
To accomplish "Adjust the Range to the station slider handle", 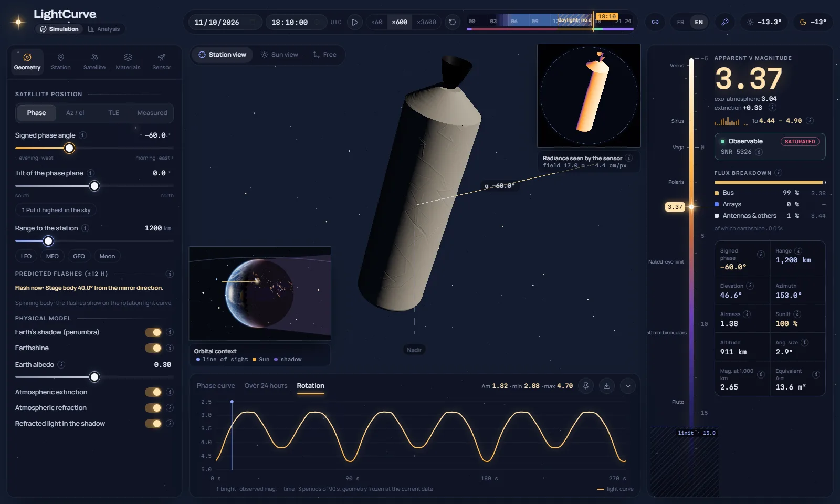I will (x=48, y=241).
